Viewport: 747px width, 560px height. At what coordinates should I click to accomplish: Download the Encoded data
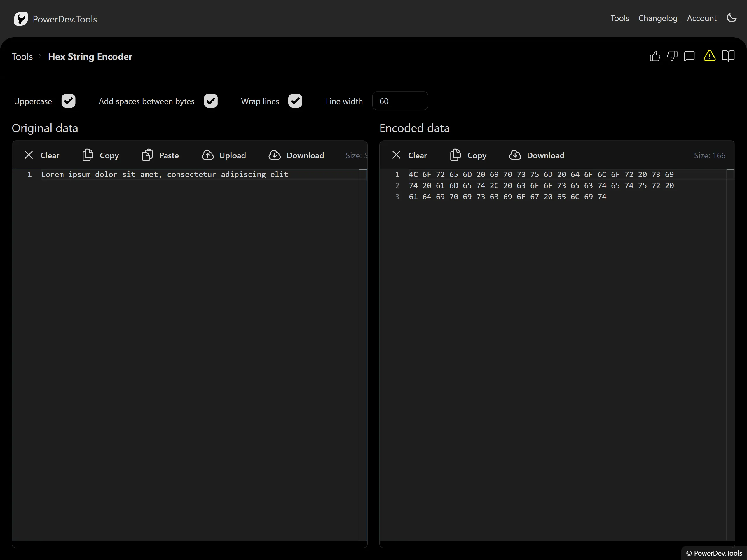point(537,155)
